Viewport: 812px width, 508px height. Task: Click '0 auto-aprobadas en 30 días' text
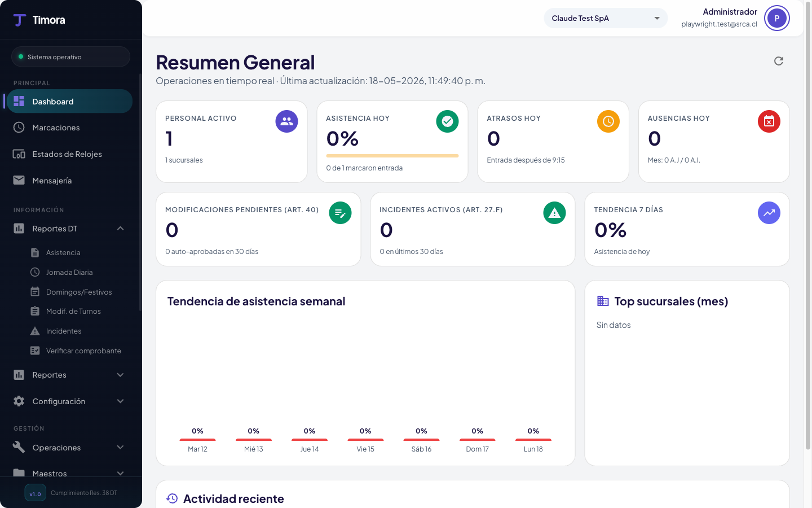click(x=212, y=252)
